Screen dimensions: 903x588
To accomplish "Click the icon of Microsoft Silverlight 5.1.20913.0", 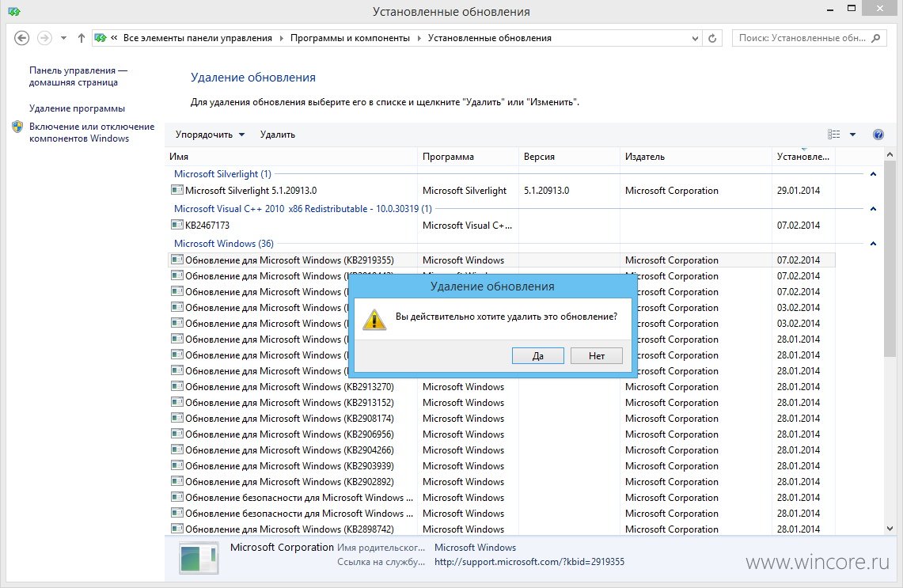I will pyautogui.click(x=177, y=190).
